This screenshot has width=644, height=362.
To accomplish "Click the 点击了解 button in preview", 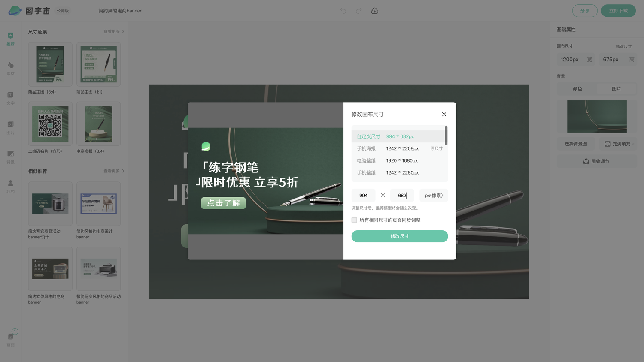I will (223, 203).
